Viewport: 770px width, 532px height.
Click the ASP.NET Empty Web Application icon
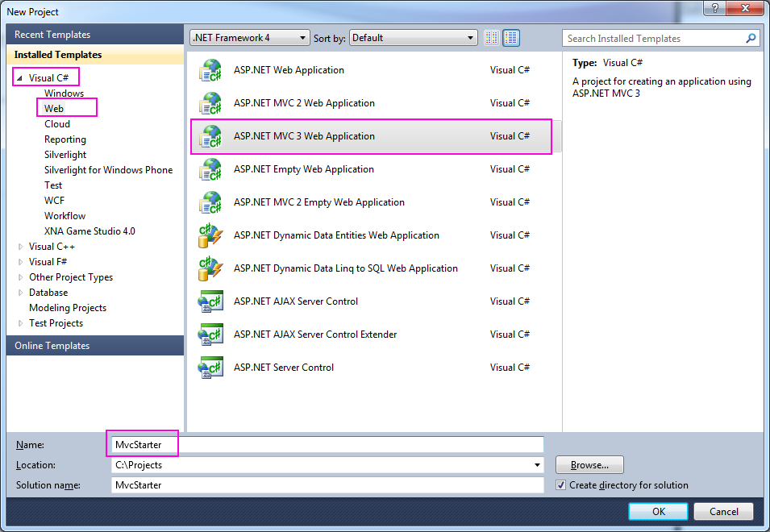[x=210, y=169]
